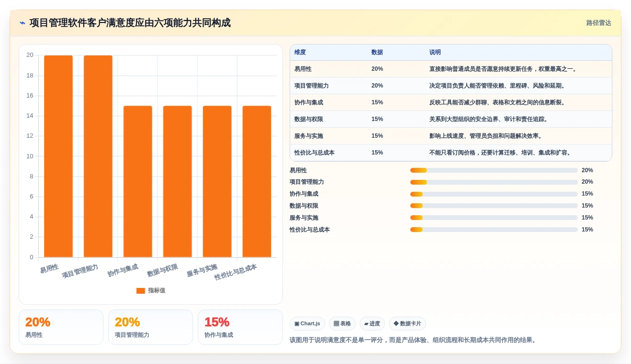Click the 协作与集成 15% data card
The width and height of the screenshot is (631, 364).
coord(240,327)
